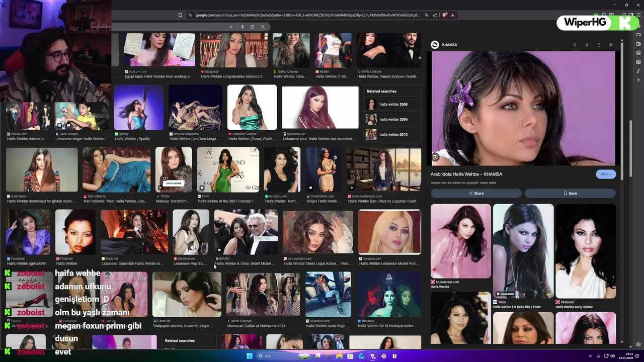The image size is (644, 362).
Task: Select related search haifa wehbe 2004
Action: point(393,119)
